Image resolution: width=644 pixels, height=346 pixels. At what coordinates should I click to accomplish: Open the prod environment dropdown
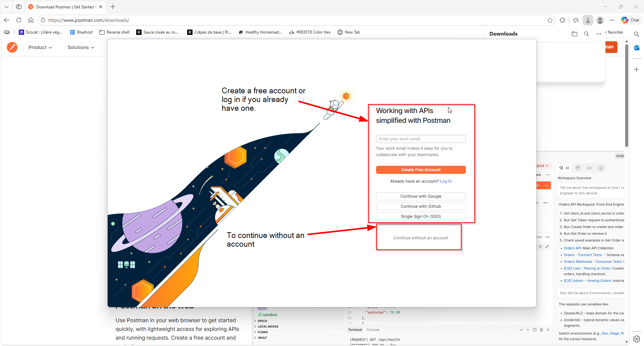(x=543, y=166)
